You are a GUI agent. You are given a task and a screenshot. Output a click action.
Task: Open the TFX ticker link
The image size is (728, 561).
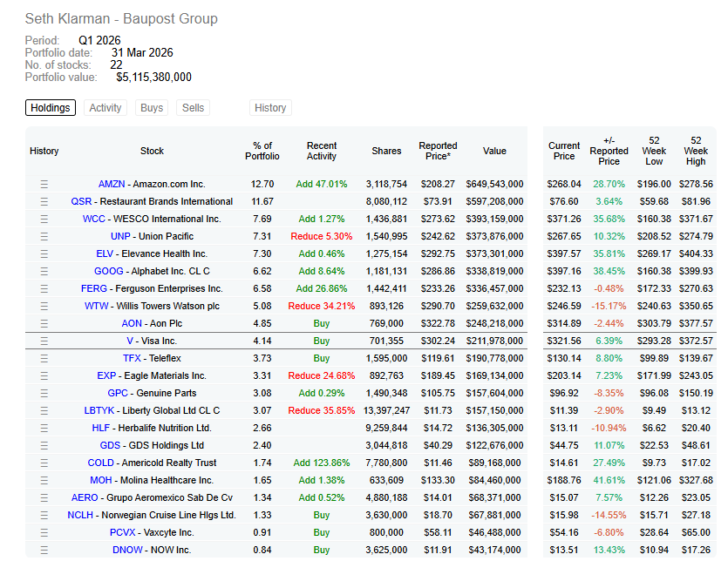click(132, 358)
